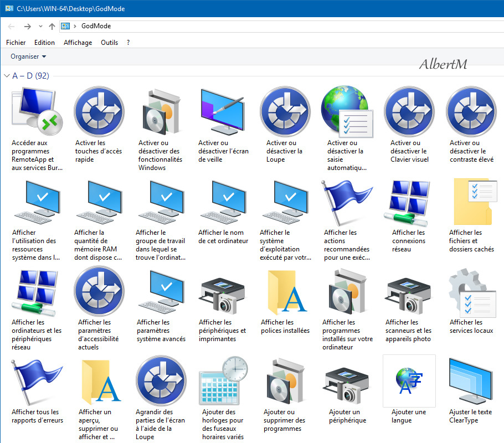
Task: Open the Fichier menu
Action: 16,43
